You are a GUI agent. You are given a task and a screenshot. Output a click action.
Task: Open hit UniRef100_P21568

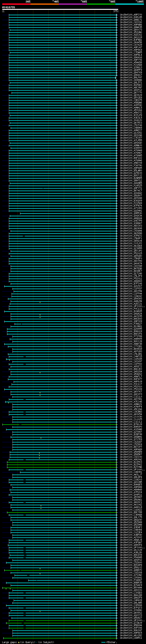[131, 65]
